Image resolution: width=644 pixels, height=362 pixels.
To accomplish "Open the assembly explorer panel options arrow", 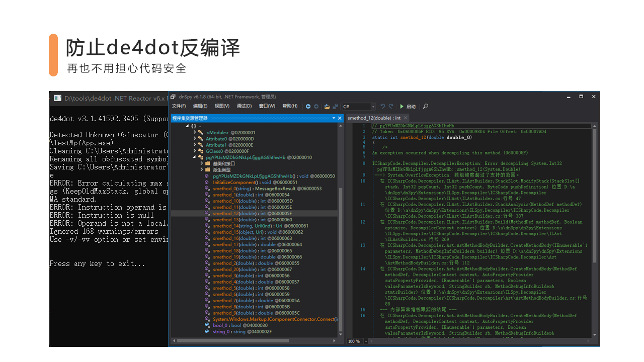I will pos(333,118).
